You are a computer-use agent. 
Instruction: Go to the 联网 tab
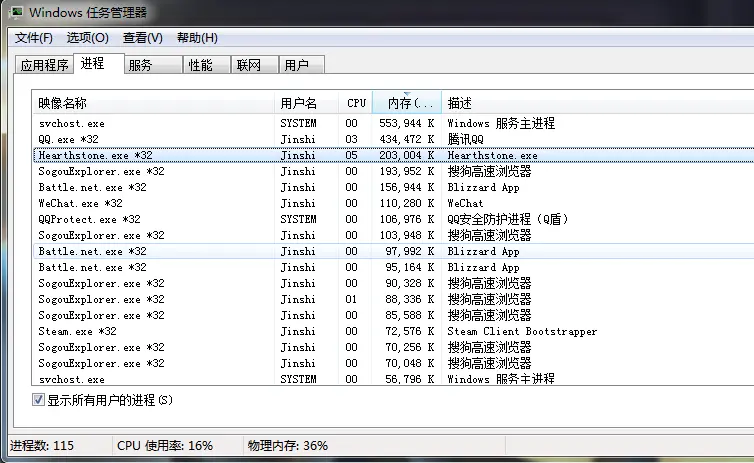tap(255, 65)
